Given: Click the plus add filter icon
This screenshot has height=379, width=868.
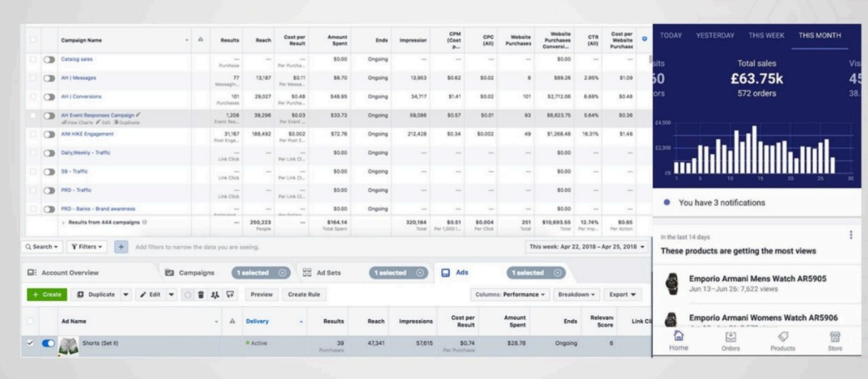Looking at the screenshot, I should [121, 247].
